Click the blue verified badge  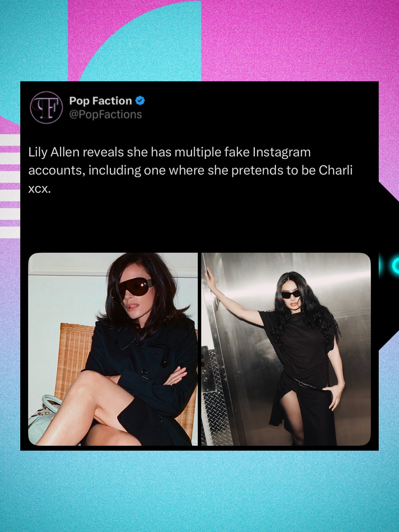[140, 101]
